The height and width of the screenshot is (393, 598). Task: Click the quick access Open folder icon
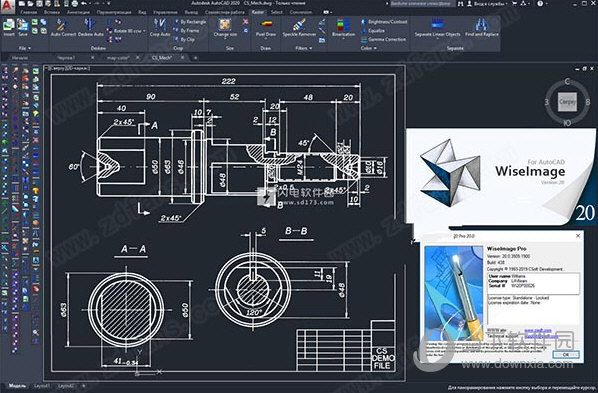[x=31, y=4]
